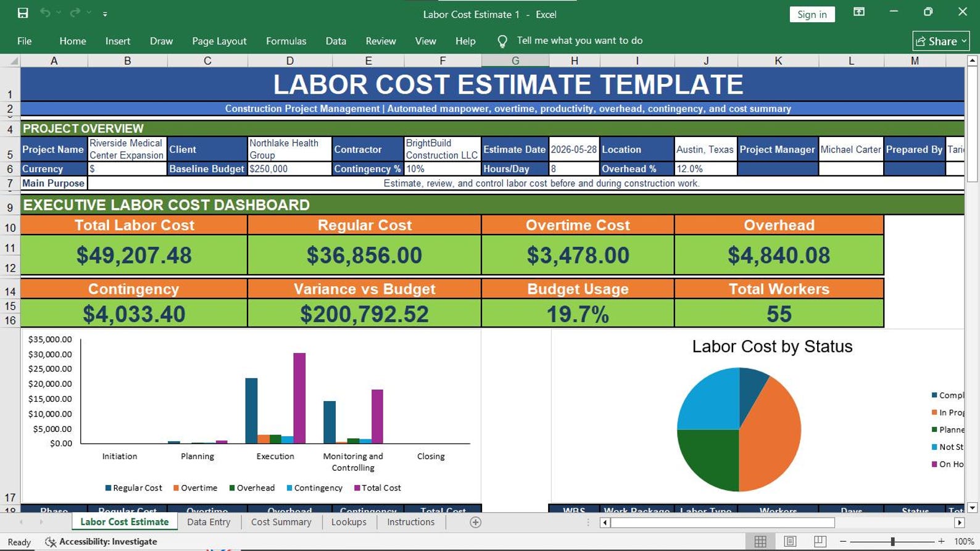Open the File menu

pos(25,41)
